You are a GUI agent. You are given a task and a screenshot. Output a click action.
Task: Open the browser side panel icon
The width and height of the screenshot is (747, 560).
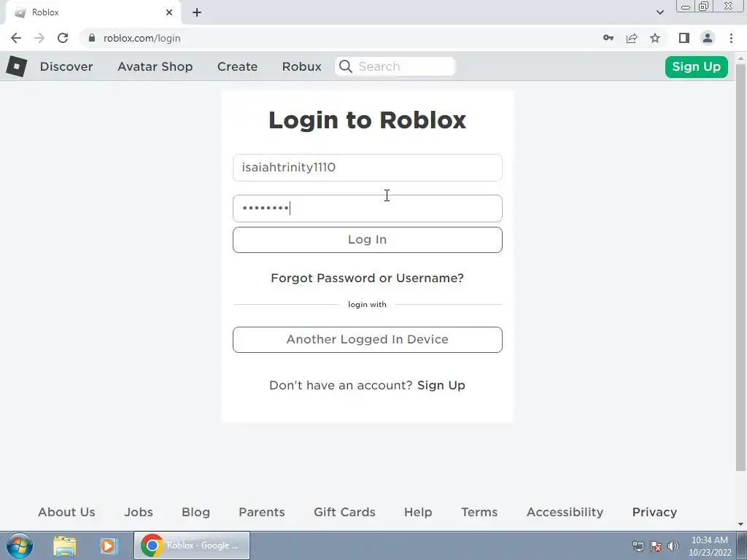point(684,38)
